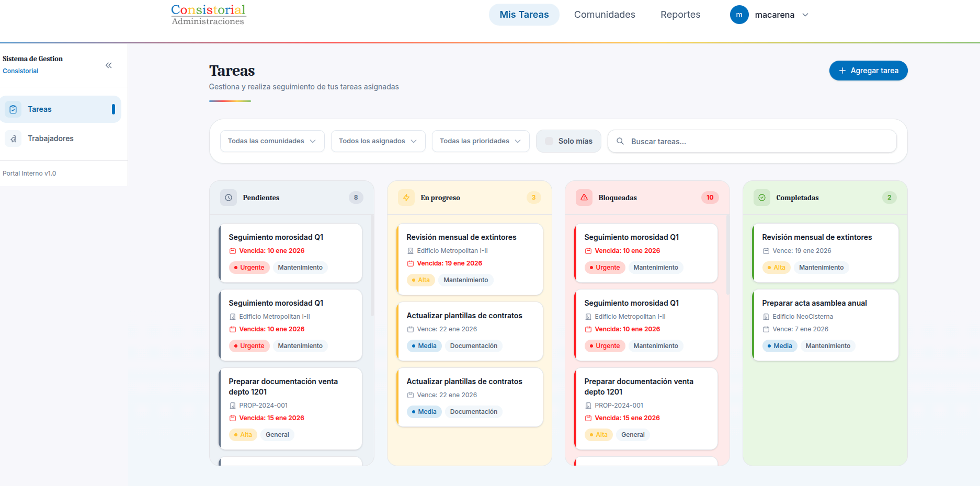The height and width of the screenshot is (486, 980).
Task: Click the Agregar tarea button
Action: [x=868, y=71]
